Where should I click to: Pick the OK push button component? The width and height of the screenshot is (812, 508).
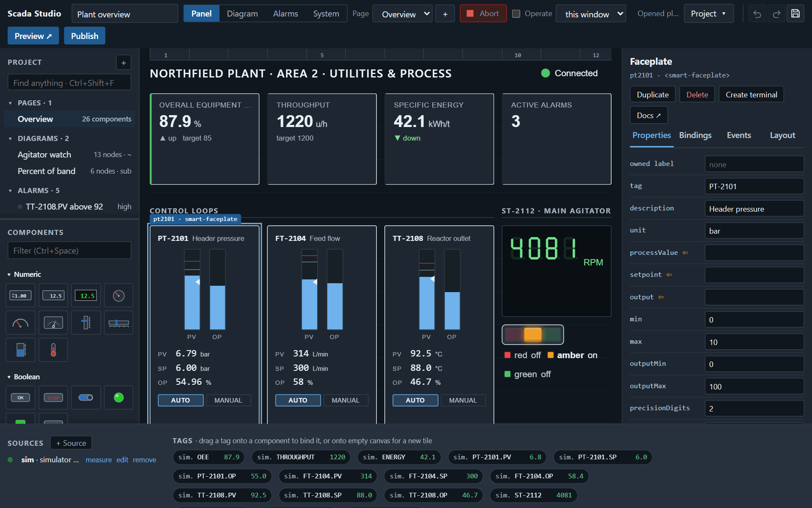(x=20, y=398)
